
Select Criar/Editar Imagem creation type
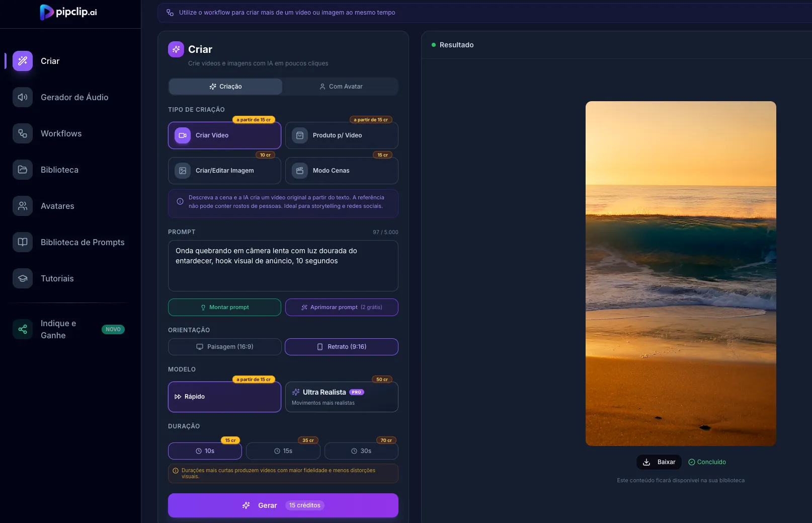[224, 171]
